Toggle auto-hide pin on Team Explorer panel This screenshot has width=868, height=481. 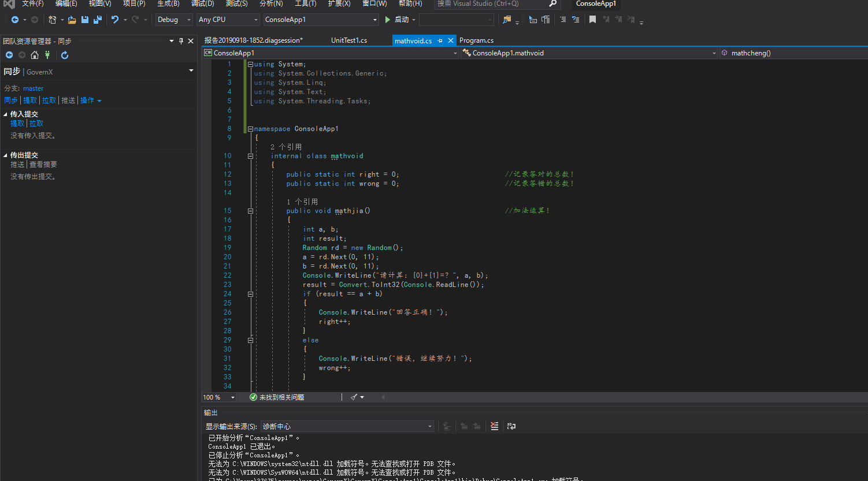pos(181,41)
